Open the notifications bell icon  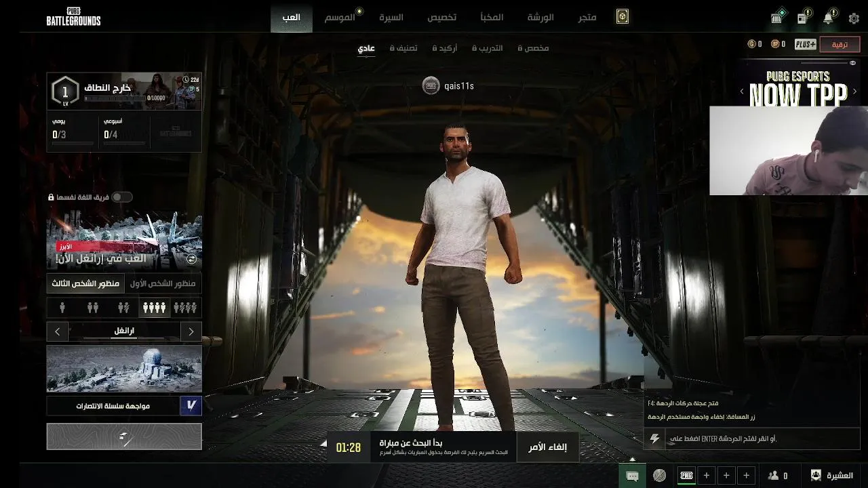pos(829,18)
